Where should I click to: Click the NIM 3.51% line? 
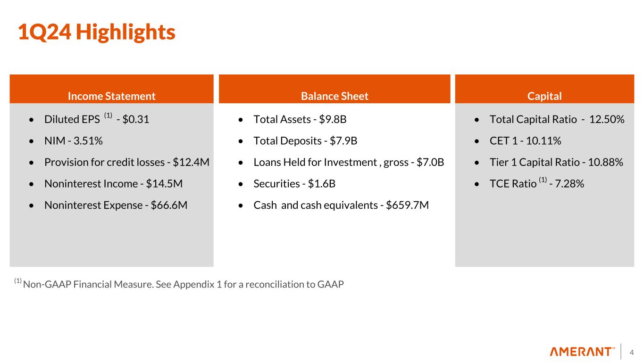[74, 140]
